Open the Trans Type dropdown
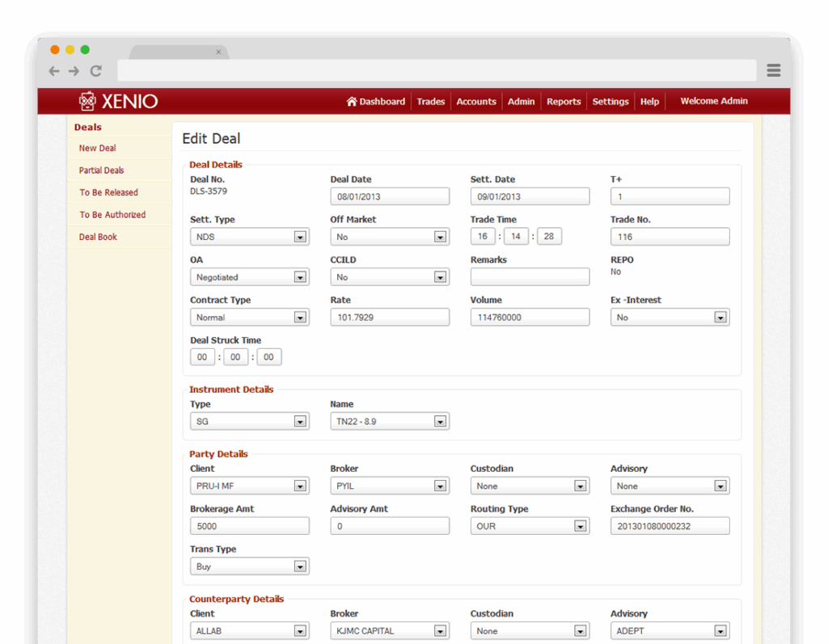 (249, 566)
